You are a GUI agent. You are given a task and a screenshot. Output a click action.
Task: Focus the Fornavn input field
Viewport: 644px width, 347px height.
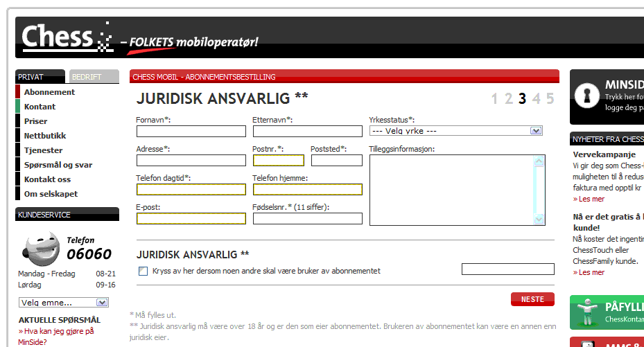(x=191, y=132)
